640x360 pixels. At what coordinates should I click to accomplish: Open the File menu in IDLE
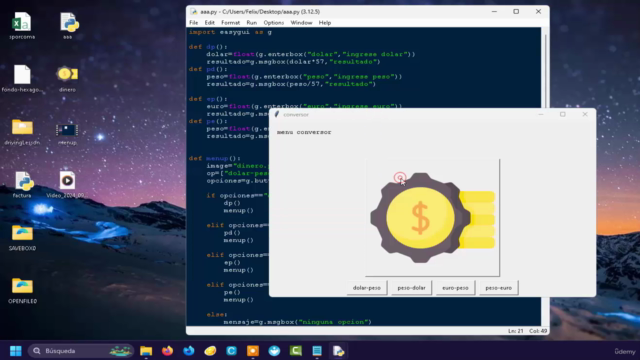click(193, 23)
